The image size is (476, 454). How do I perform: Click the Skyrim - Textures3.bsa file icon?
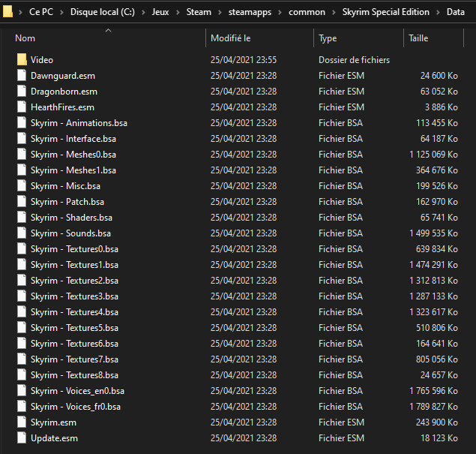pos(22,296)
